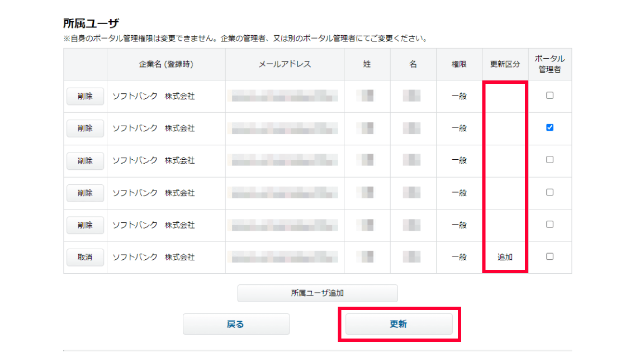The height and width of the screenshot is (362, 644).
Task: Enable portal admin checkbox in first row
Action: (x=550, y=96)
